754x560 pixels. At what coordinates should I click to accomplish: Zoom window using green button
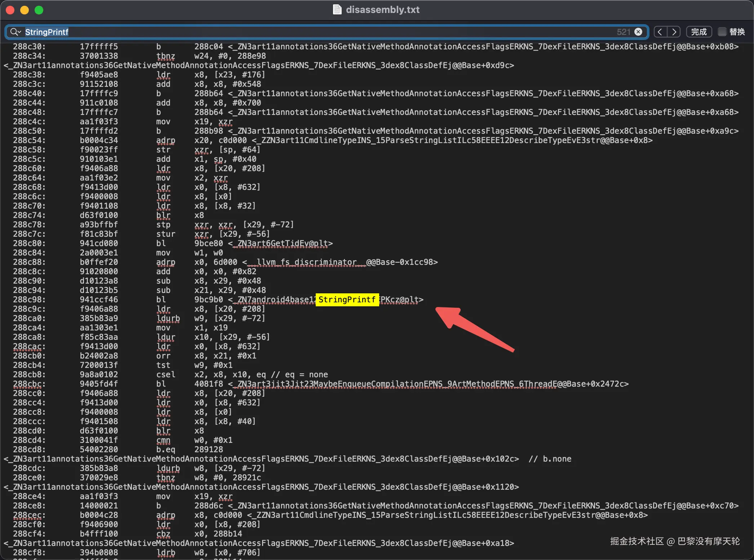(39, 10)
